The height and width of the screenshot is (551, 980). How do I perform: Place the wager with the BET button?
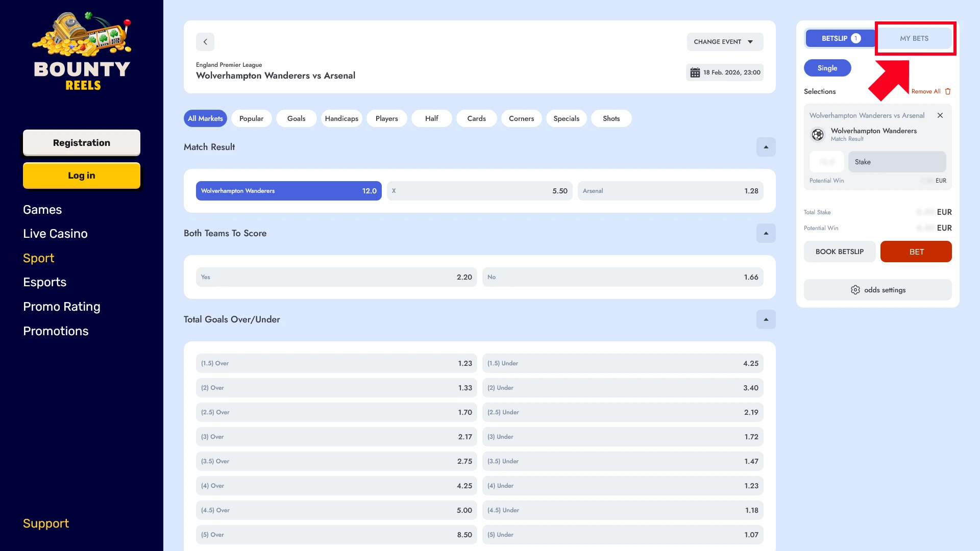click(x=916, y=251)
